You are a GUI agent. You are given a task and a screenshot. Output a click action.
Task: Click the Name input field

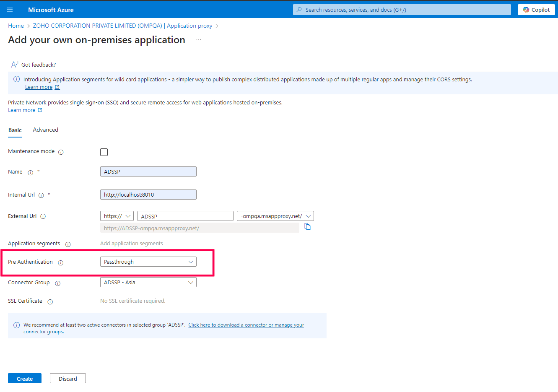click(148, 171)
